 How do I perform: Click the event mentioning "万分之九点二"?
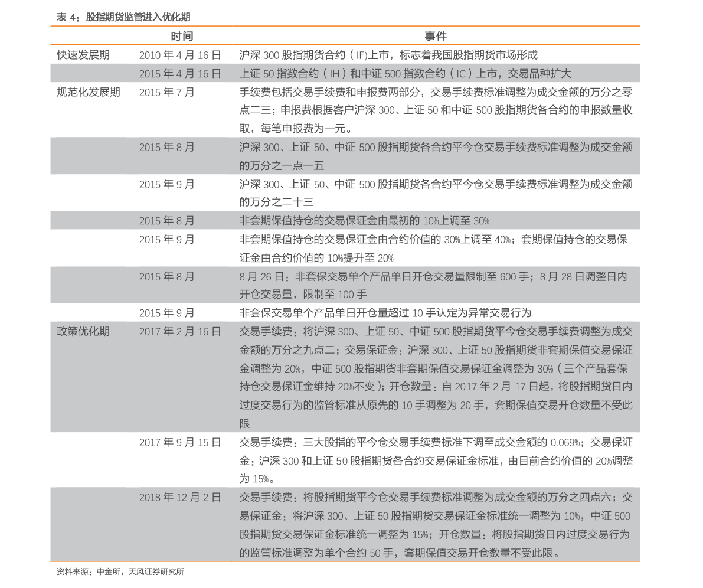(436, 378)
